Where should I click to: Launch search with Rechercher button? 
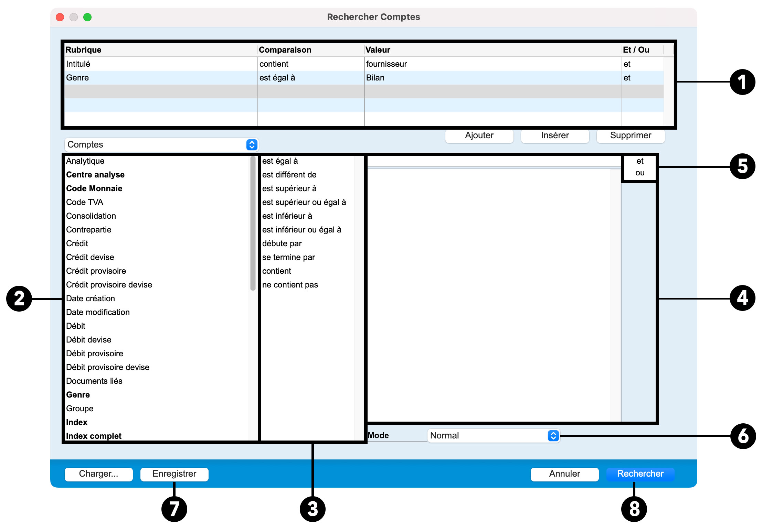(x=640, y=474)
